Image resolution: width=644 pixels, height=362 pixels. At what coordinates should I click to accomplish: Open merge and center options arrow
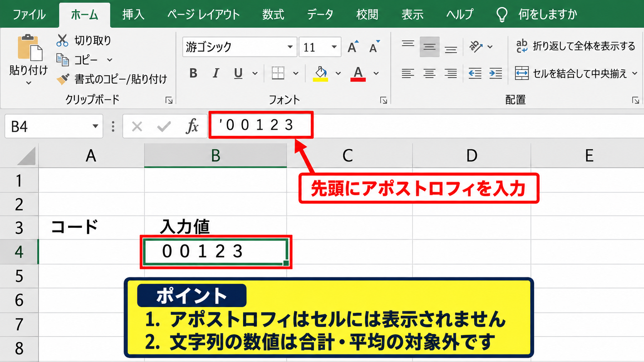coord(635,73)
